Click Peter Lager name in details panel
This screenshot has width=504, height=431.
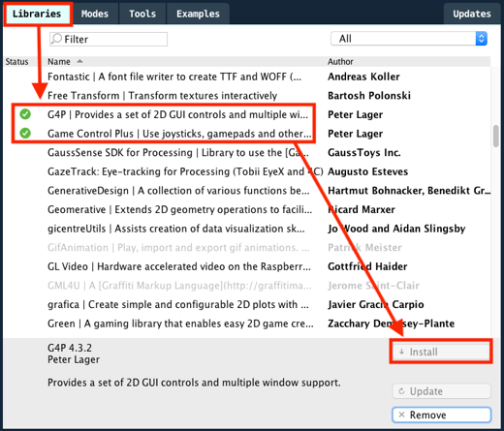tap(74, 359)
